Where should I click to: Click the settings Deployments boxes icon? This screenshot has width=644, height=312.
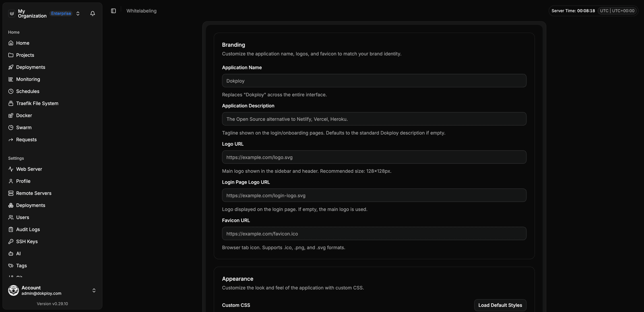click(x=11, y=205)
